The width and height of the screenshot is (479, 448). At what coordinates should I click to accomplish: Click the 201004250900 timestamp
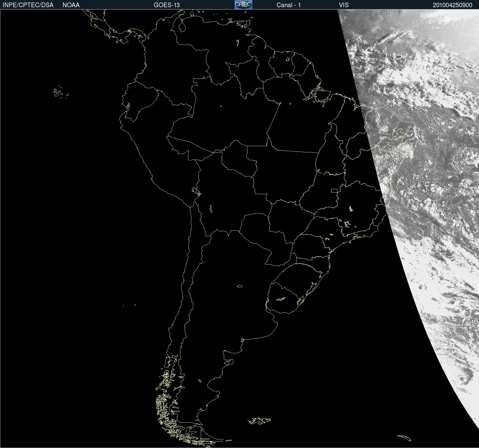click(452, 5)
